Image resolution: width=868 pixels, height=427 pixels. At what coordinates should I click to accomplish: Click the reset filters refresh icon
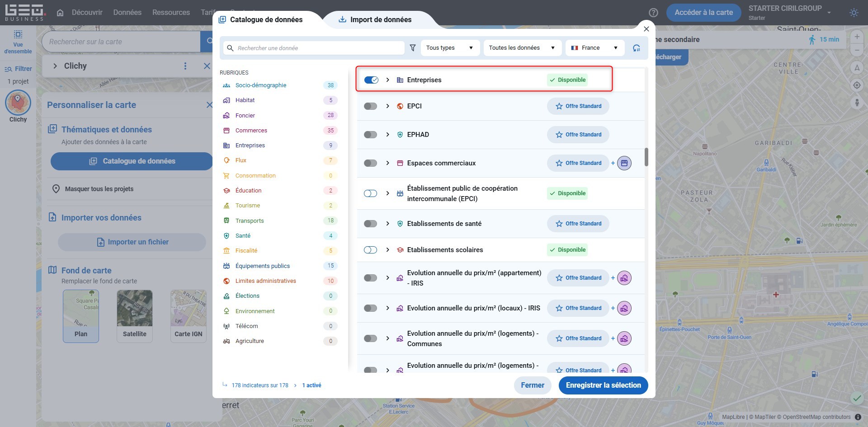click(636, 48)
